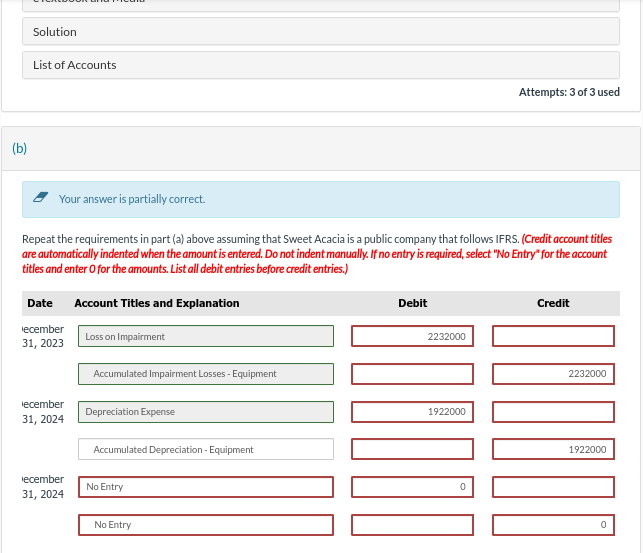Click debit field in Accumulated Depreciation row

412,449
